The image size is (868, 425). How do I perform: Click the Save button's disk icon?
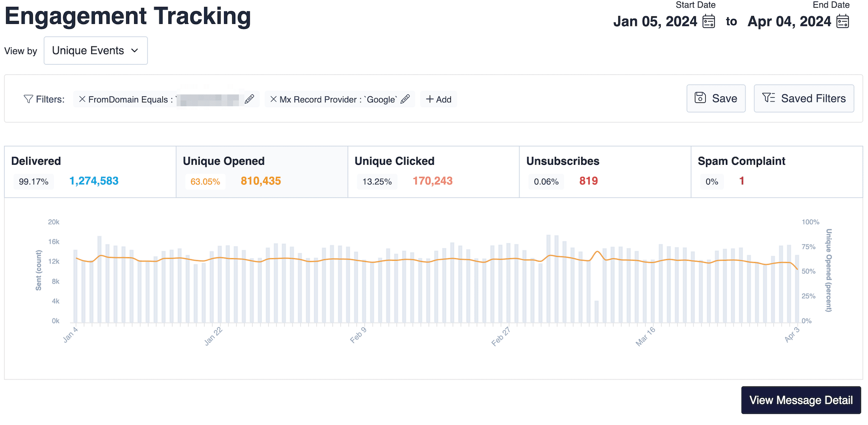click(x=700, y=98)
